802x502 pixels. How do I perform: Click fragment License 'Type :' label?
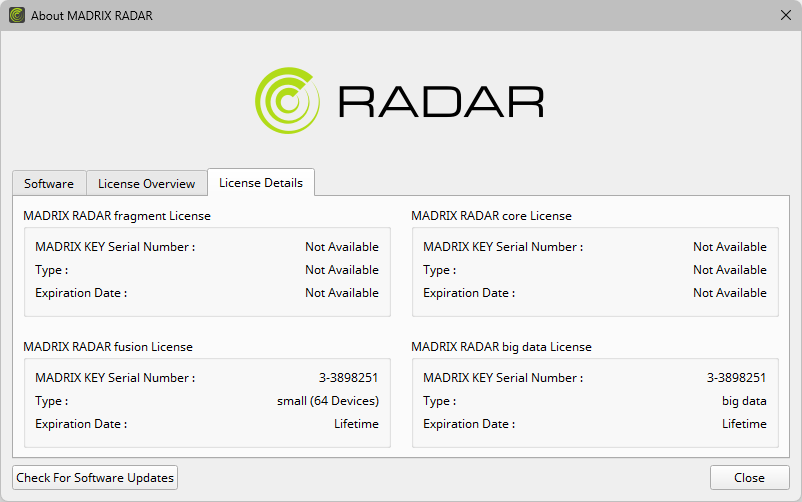click(52, 270)
